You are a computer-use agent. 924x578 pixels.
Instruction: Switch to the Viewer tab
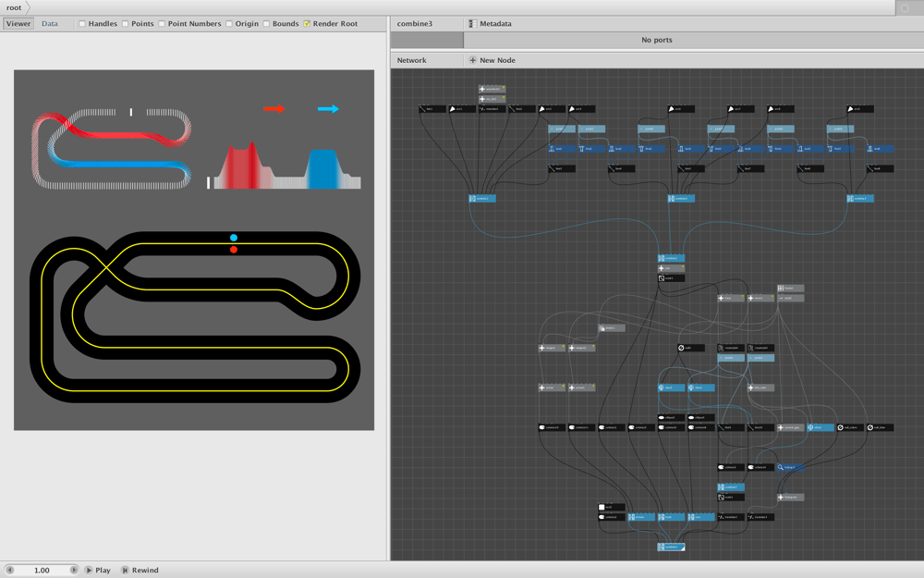[18, 24]
